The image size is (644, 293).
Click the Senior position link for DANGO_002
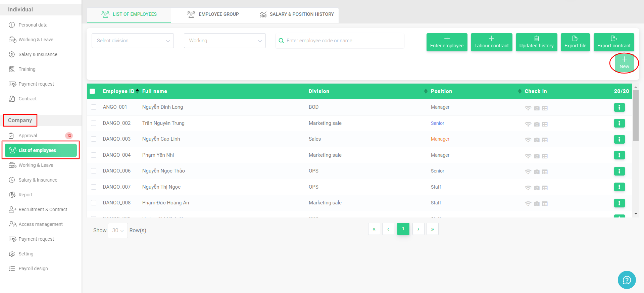click(x=437, y=123)
